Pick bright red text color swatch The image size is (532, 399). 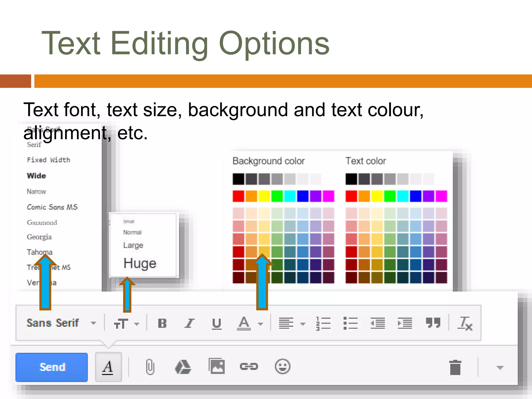(351, 196)
